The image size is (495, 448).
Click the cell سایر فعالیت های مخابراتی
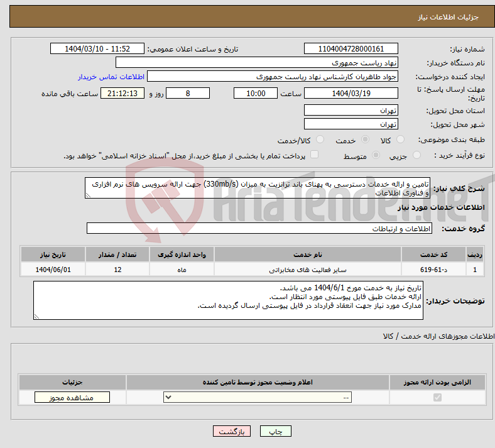pyautogui.click(x=307, y=270)
